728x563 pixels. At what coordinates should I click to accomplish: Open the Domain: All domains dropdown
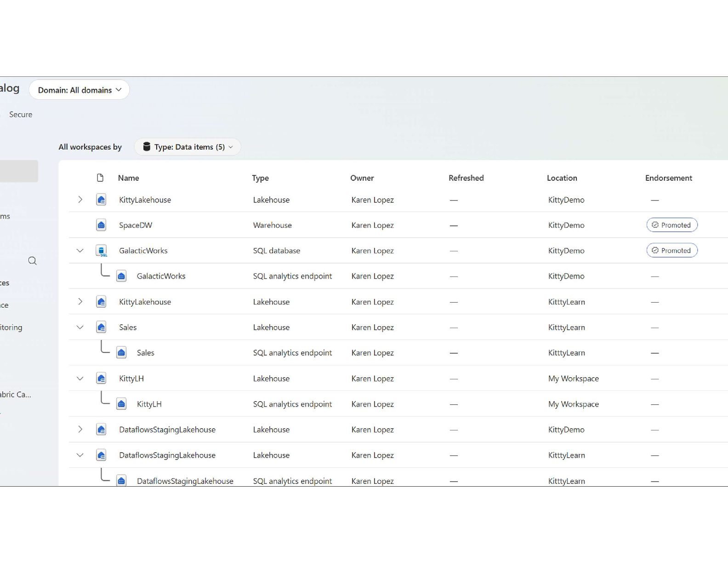pyautogui.click(x=79, y=90)
